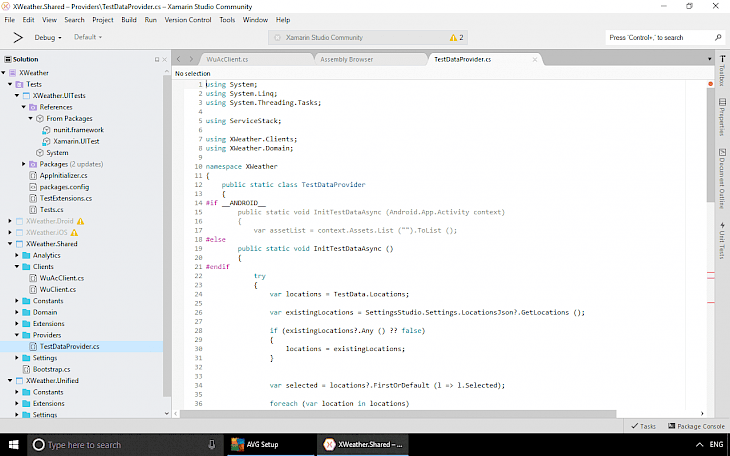Screen dimensions: 730x456
Task: Open the Unit Tests side pad
Action: pos(722,240)
